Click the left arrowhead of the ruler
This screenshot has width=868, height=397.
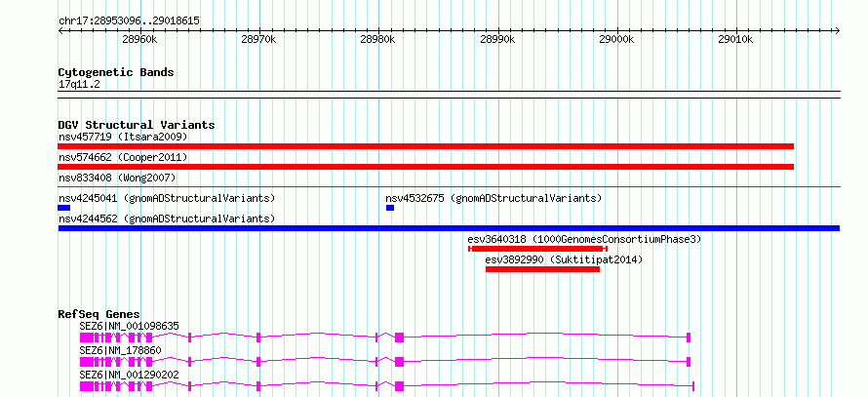coord(60,30)
